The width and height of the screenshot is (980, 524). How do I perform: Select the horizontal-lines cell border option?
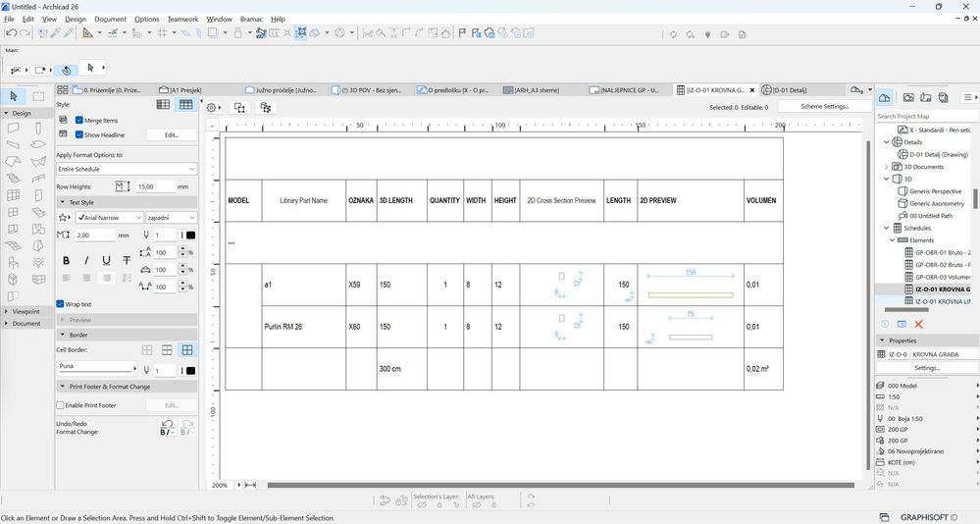click(167, 350)
